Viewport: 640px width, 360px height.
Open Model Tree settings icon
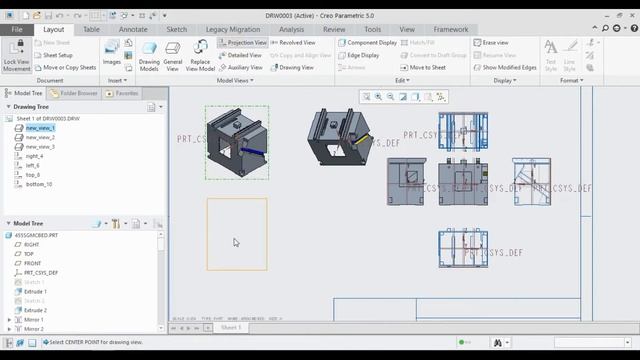[x=116, y=223]
